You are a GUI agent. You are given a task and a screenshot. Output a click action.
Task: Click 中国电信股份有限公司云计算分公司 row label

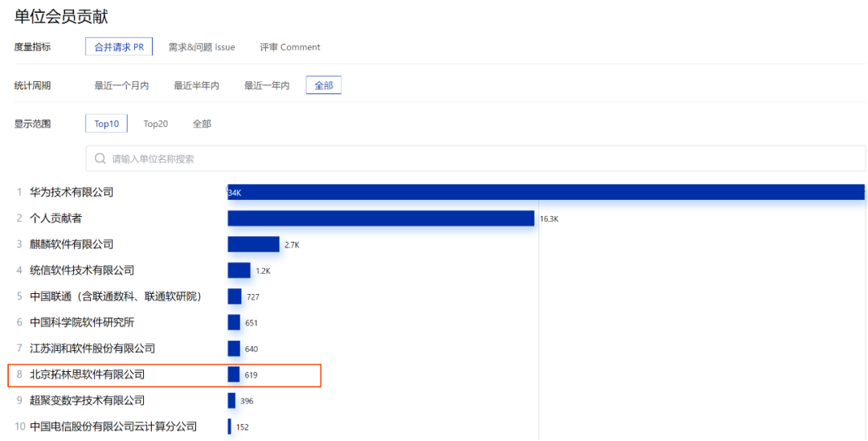coord(113,426)
